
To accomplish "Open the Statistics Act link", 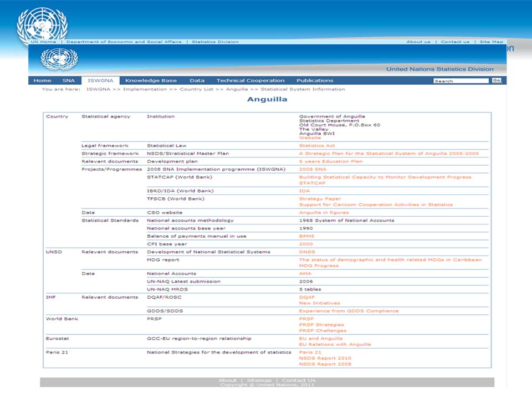I will click(316, 146).
